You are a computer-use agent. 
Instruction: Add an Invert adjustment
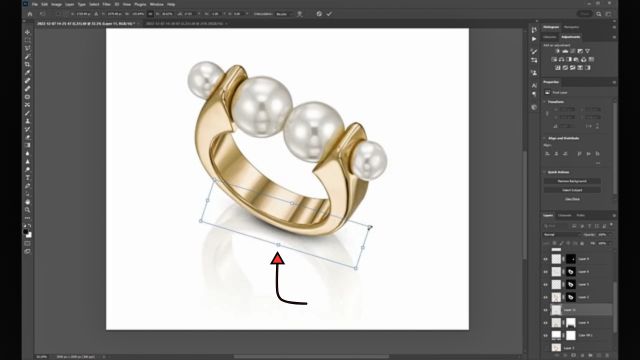[558, 68]
